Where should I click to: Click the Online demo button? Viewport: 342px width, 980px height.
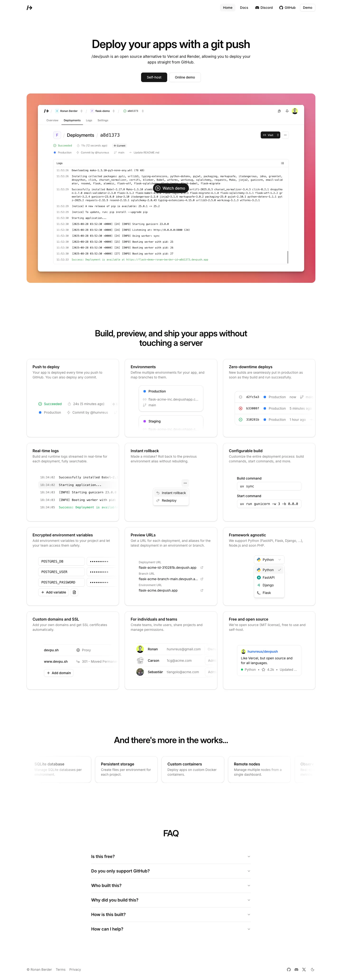point(185,77)
